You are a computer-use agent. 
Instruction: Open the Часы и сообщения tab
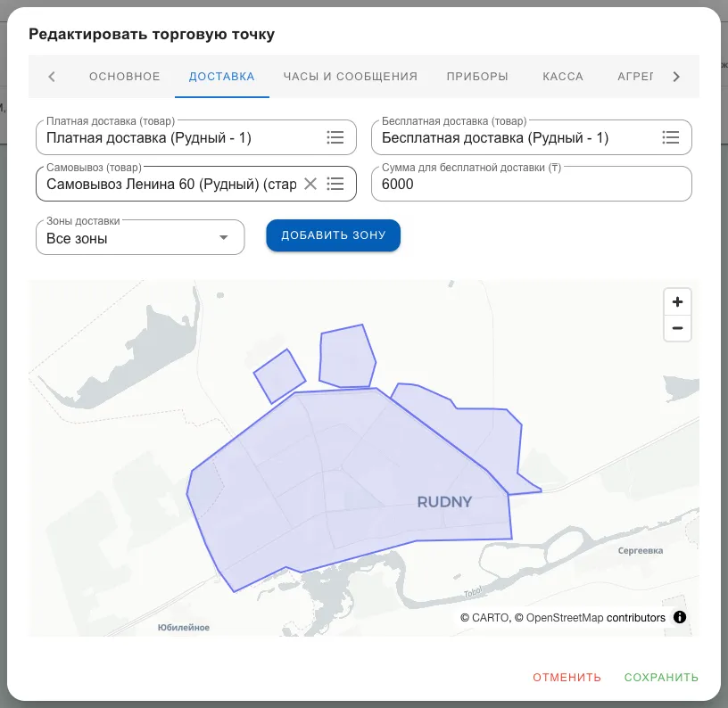(351, 77)
